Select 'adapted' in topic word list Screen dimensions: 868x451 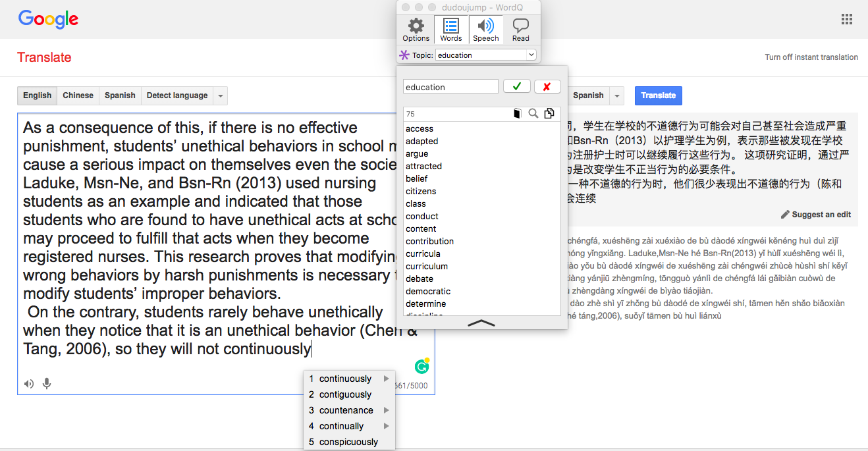click(x=421, y=141)
